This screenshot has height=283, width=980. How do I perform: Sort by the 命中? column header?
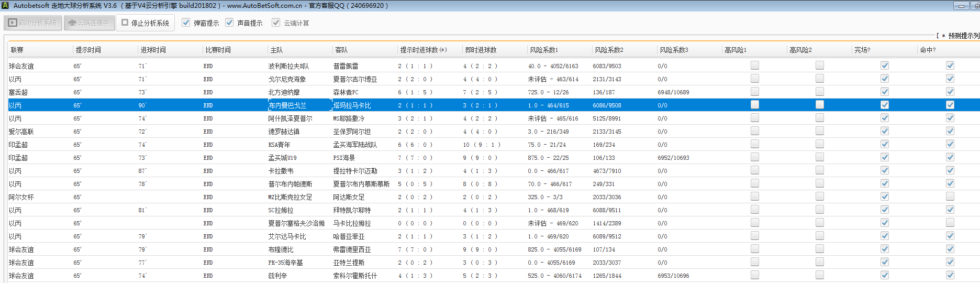pyautogui.click(x=928, y=50)
